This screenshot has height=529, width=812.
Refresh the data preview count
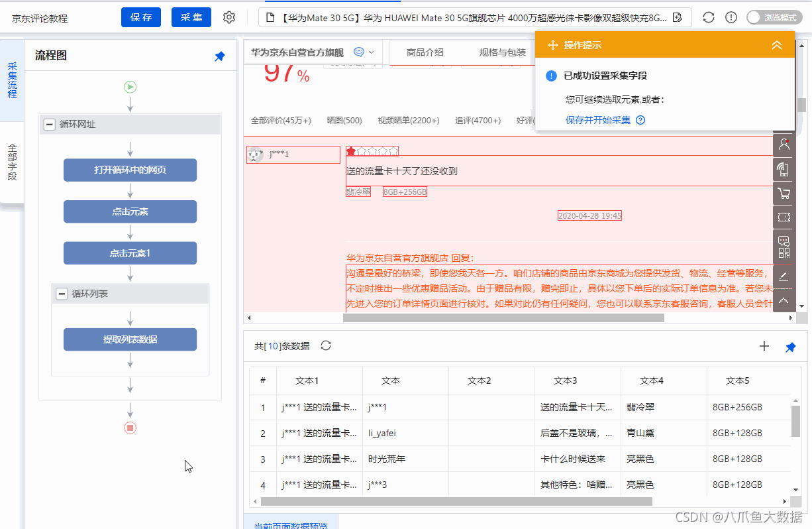(x=325, y=346)
